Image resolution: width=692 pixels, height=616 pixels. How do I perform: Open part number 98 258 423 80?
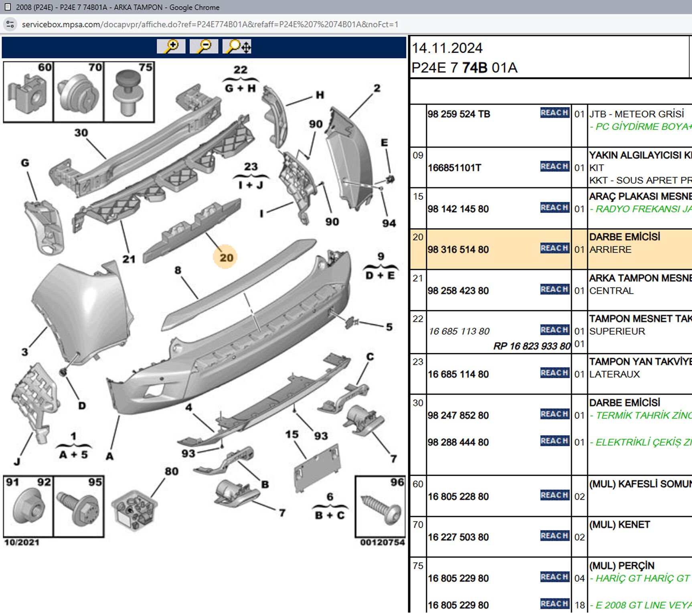[x=458, y=291]
